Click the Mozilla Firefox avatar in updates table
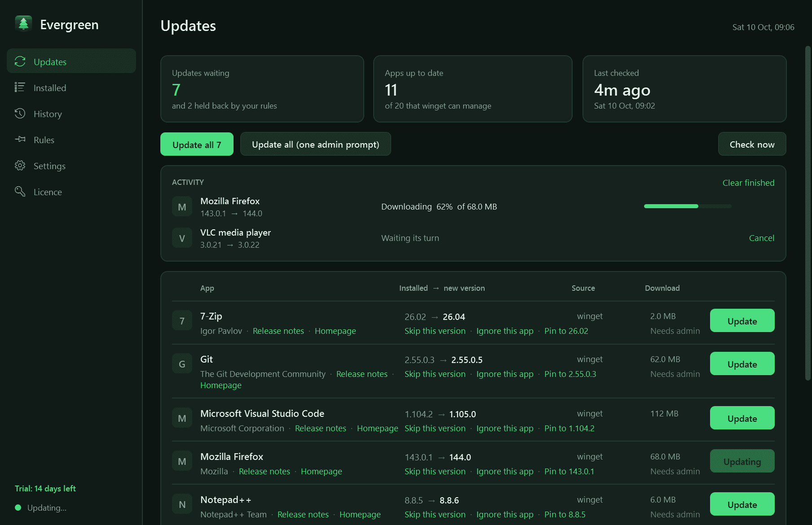 [x=182, y=461]
